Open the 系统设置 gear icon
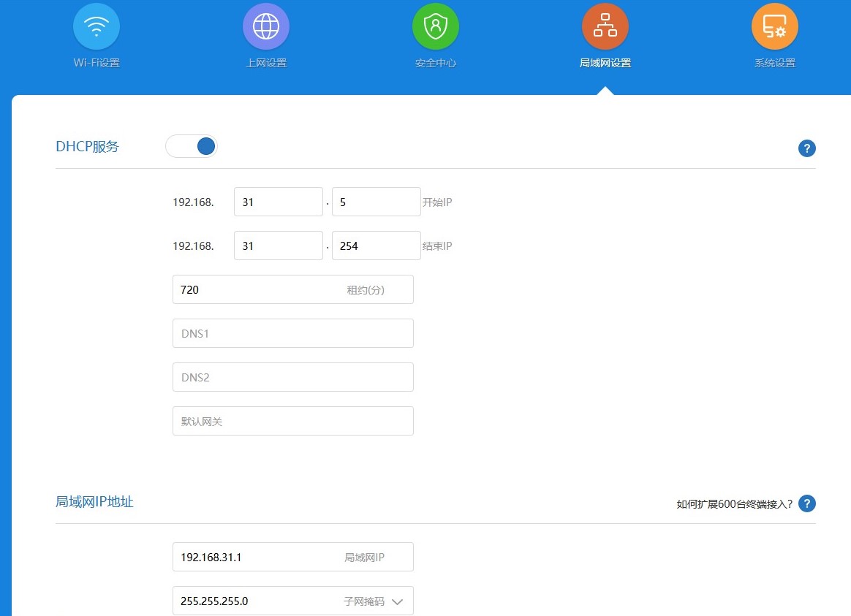Viewport: 851px width, 616px height. 775,26
